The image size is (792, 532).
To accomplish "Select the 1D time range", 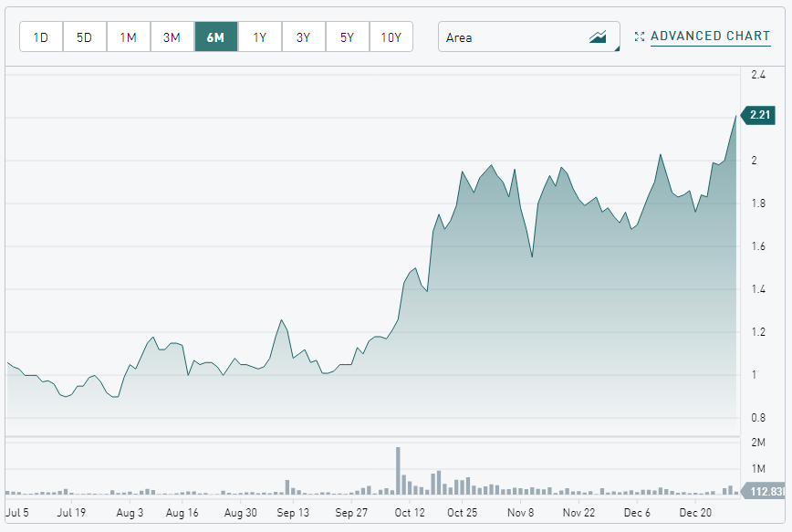I will [41, 37].
